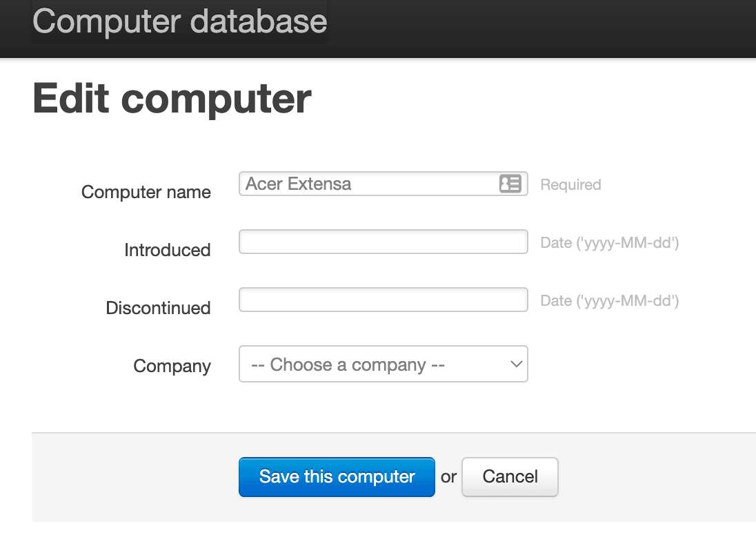Click the Company label
Screen dimensions: 756x544
[x=172, y=366]
